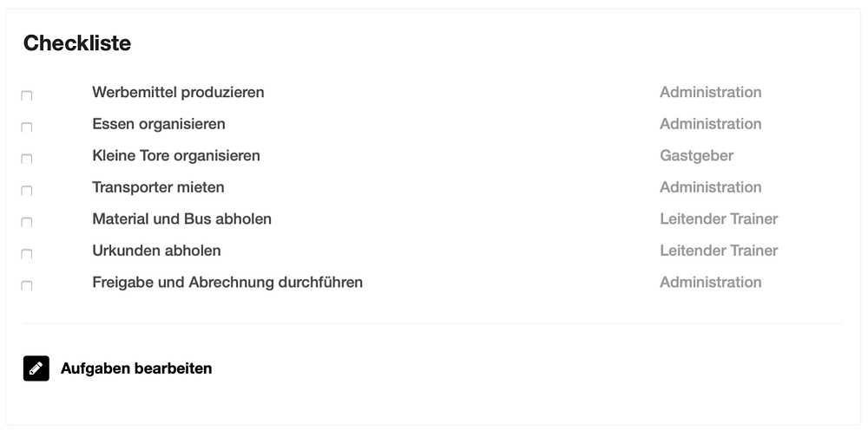The width and height of the screenshot is (868, 437).
Task: Click Administration beside Transporter mieten
Action: [x=711, y=187]
